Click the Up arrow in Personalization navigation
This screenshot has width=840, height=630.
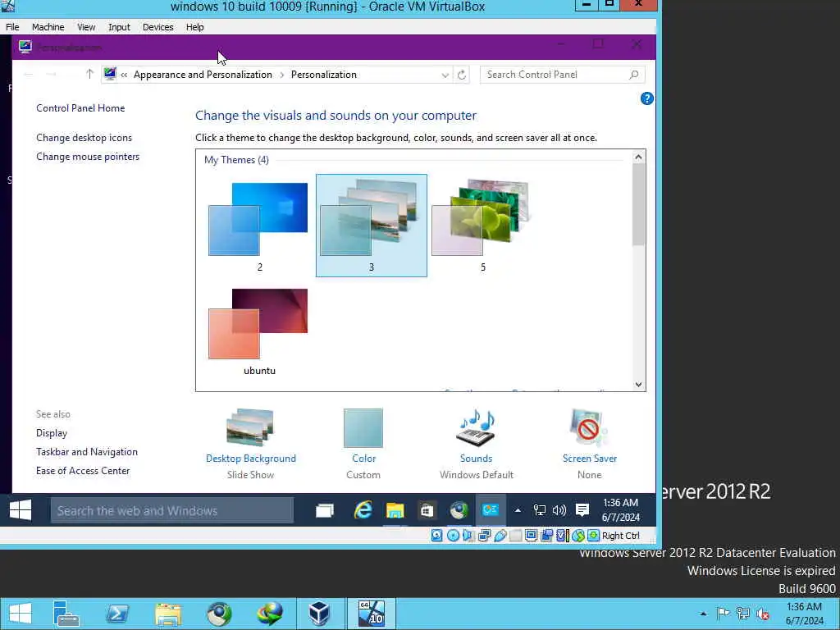tap(89, 74)
